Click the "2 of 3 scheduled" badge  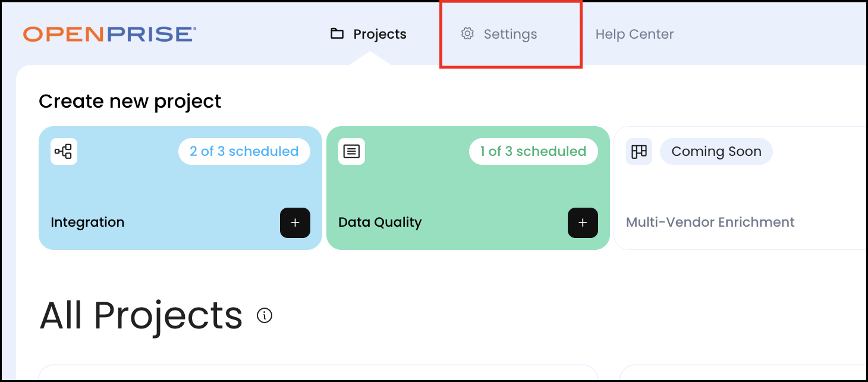244,152
